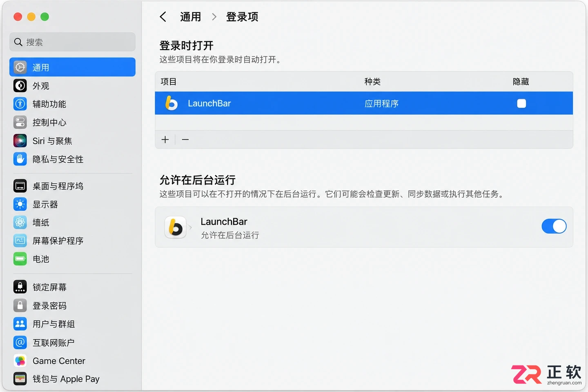Click the 锁定屏幕 lock screen icon
This screenshot has height=392, width=588.
[x=20, y=287]
